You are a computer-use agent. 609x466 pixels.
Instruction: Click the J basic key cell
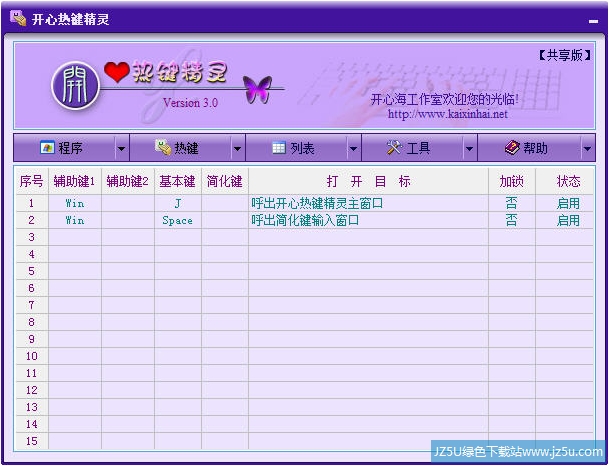pyautogui.click(x=177, y=203)
